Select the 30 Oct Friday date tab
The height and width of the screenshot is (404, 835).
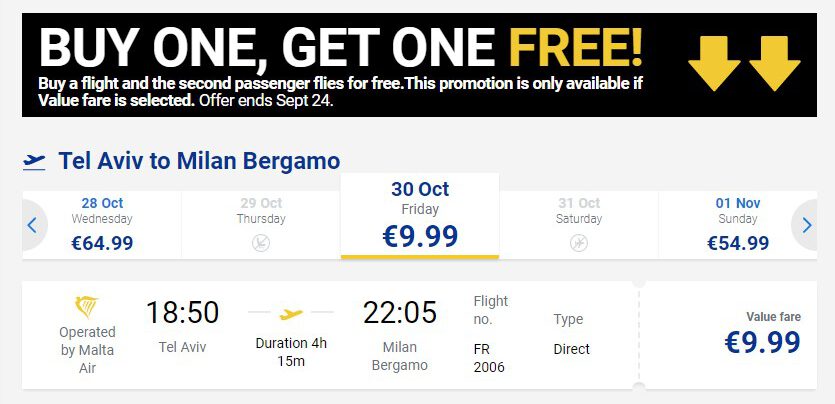420,216
